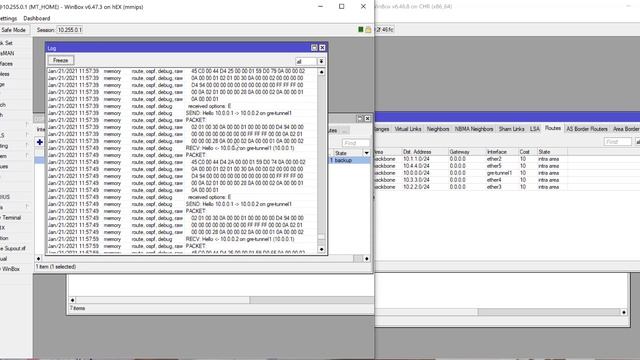Click the Freeze button in Log window
Screen dimensions: 640x360
pyautogui.click(x=60, y=60)
